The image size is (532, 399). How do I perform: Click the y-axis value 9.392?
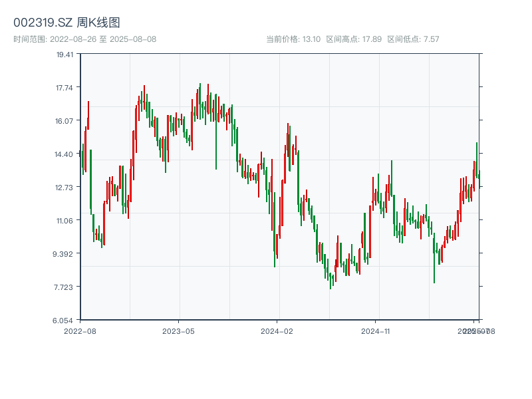63,254
